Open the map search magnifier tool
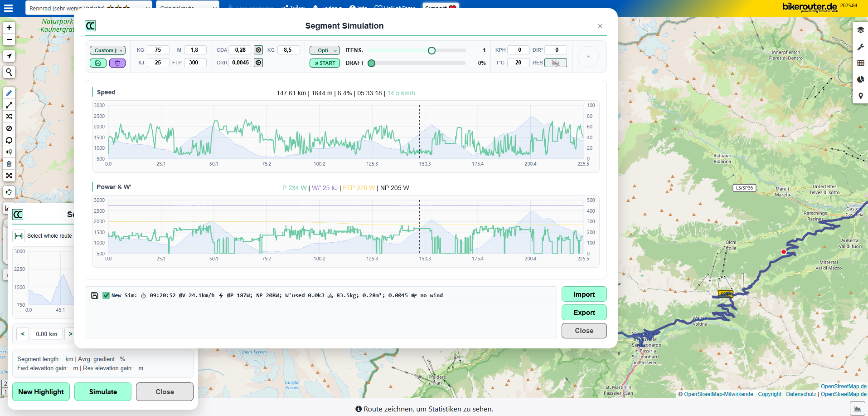The width and height of the screenshot is (868, 416). pos(9,72)
